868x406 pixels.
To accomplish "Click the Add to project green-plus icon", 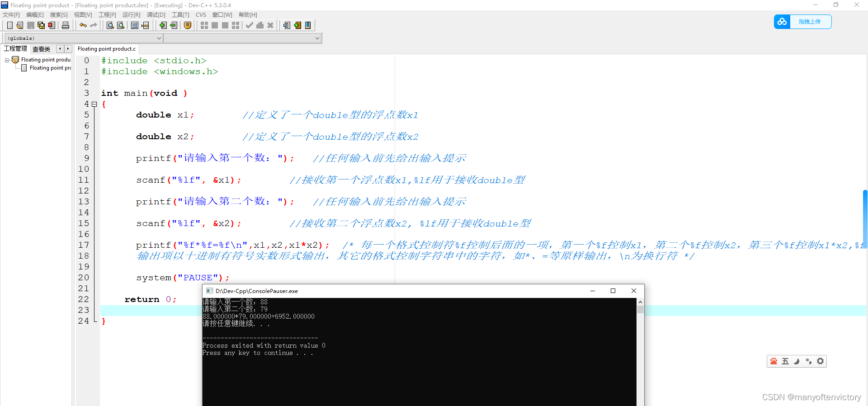I will [163, 25].
